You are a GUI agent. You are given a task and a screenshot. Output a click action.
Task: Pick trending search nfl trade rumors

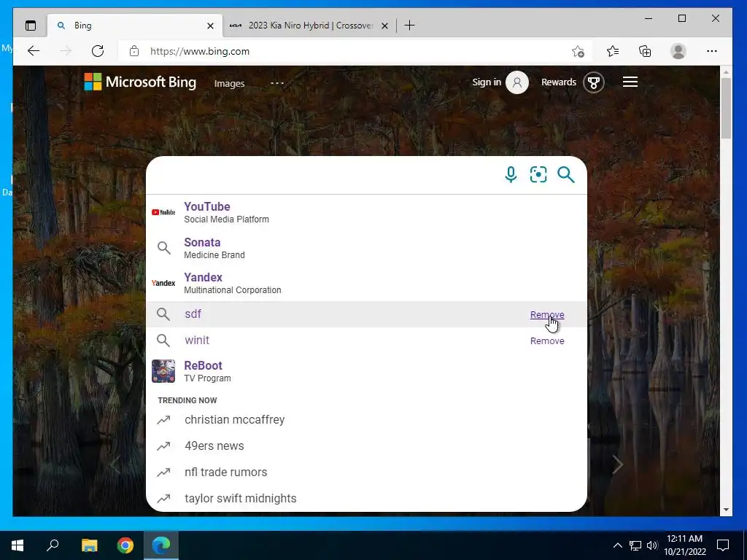click(366, 472)
